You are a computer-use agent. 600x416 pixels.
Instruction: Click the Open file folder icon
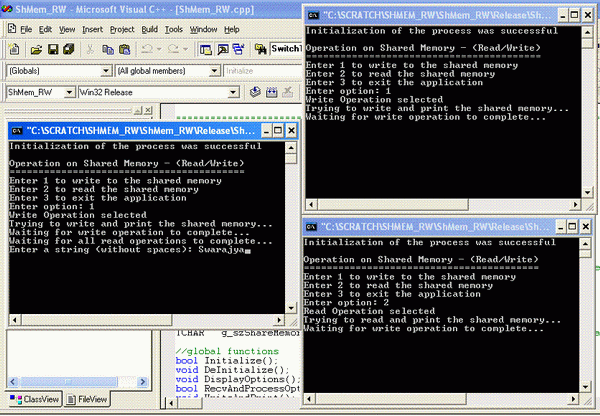pos(36,49)
